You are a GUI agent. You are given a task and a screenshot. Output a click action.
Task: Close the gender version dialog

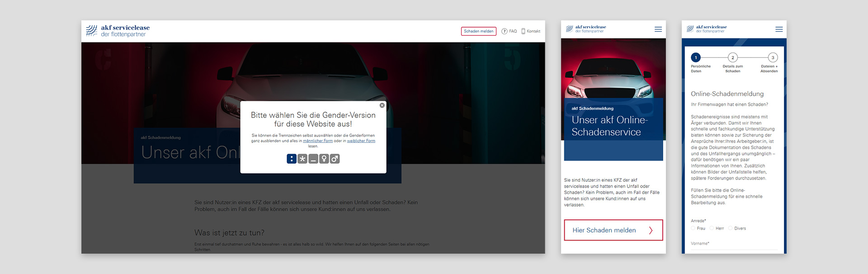382,105
